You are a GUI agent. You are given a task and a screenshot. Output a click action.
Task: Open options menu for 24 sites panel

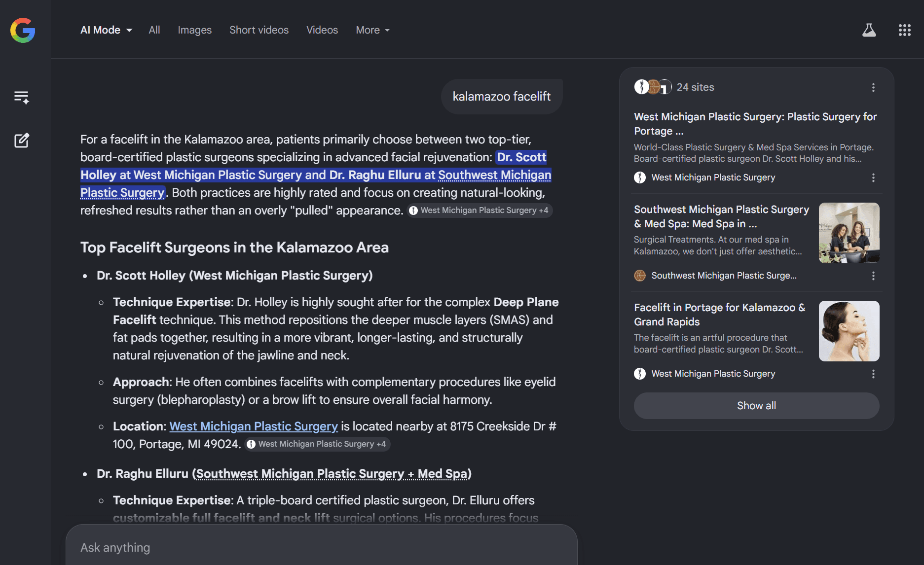873,87
